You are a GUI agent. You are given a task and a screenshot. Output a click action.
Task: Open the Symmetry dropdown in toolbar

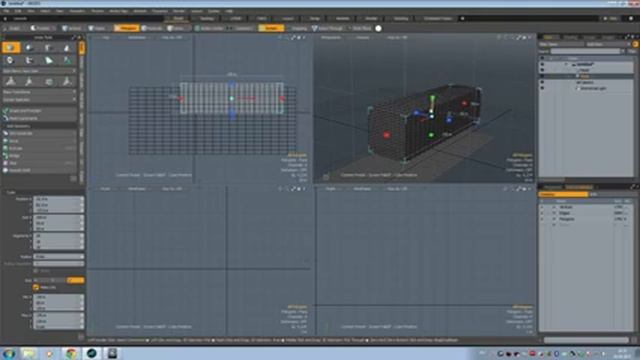click(x=244, y=28)
